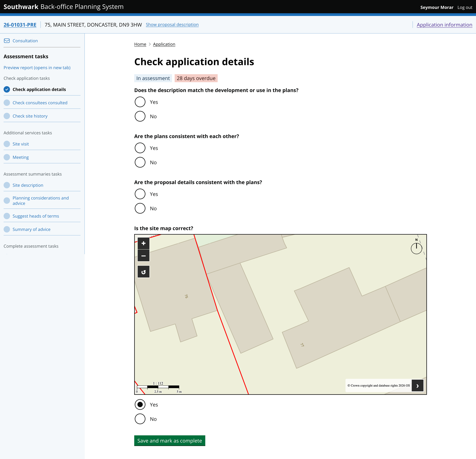Select the Site visit task status circle
476x459 pixels.
pyautogui.click(x=6, y=144)
